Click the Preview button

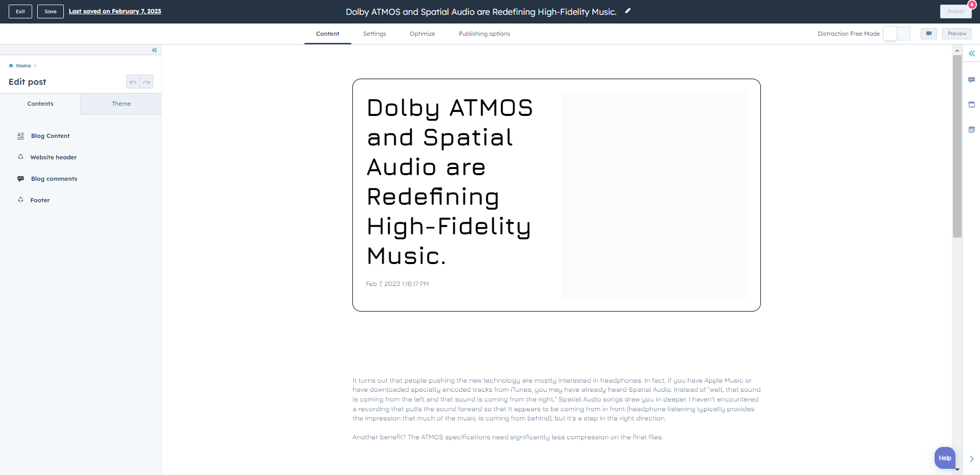coord(957,34)
